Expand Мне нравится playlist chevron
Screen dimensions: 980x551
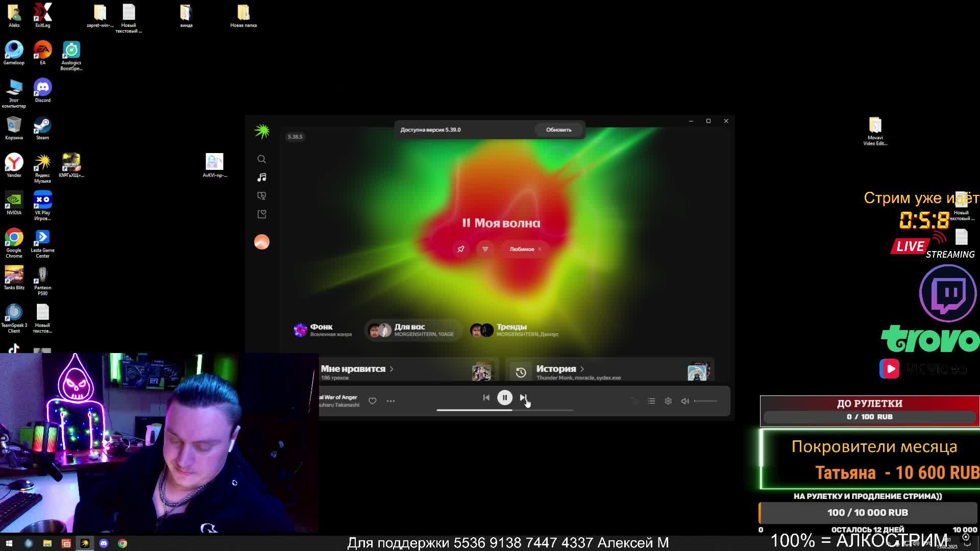pos(391,369)
